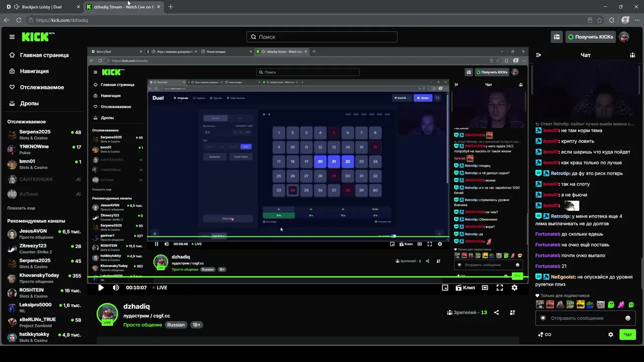Switch to Blackjack Lobby Duel tab
This screenshot has width=644, height=362.
tap(43, 7)
